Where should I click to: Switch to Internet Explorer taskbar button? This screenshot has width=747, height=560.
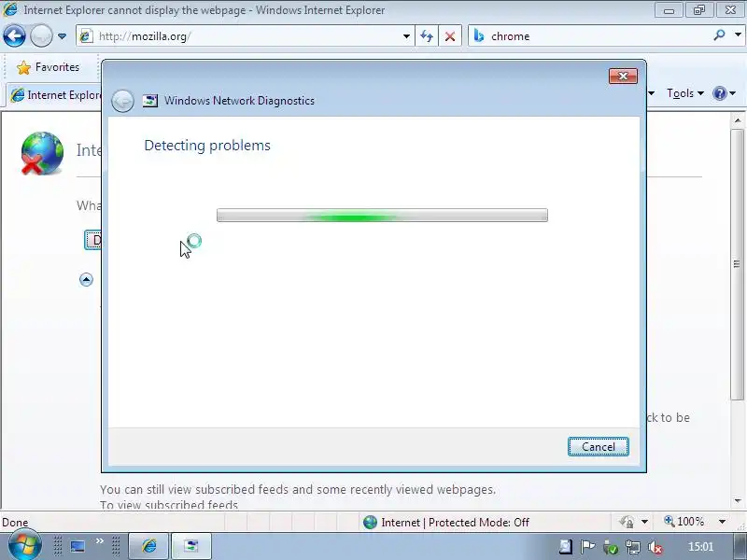pos(148,546)
